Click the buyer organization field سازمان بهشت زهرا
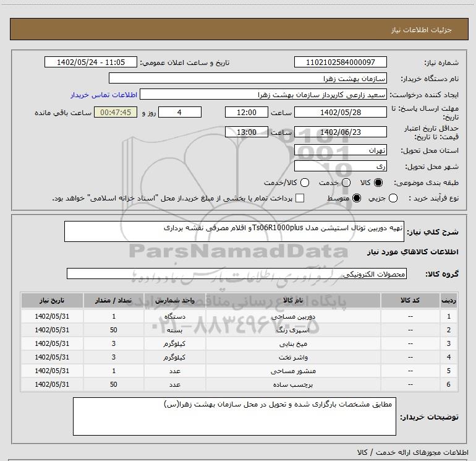The width and height of the screenshot is (476, 461). (x=248, y=79)
